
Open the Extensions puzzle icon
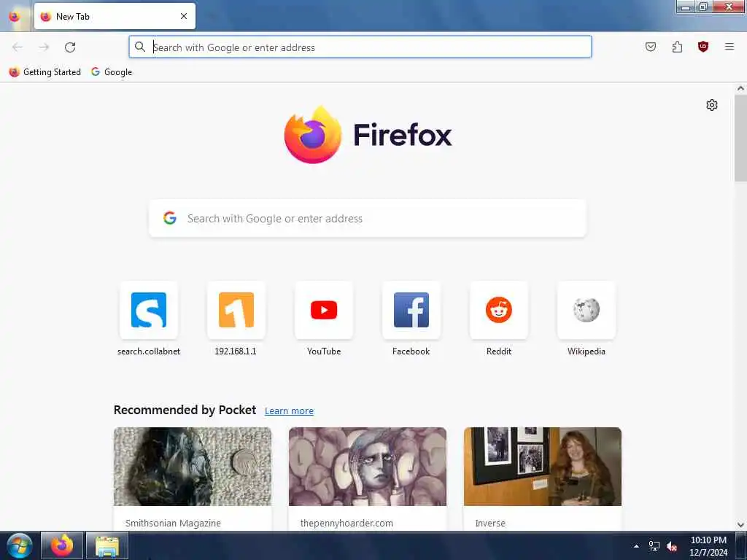677,47
